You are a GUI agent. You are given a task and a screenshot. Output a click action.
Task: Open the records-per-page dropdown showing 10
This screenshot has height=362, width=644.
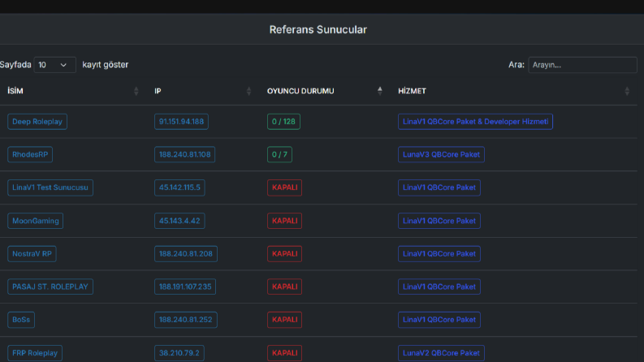tap(55, 65)
